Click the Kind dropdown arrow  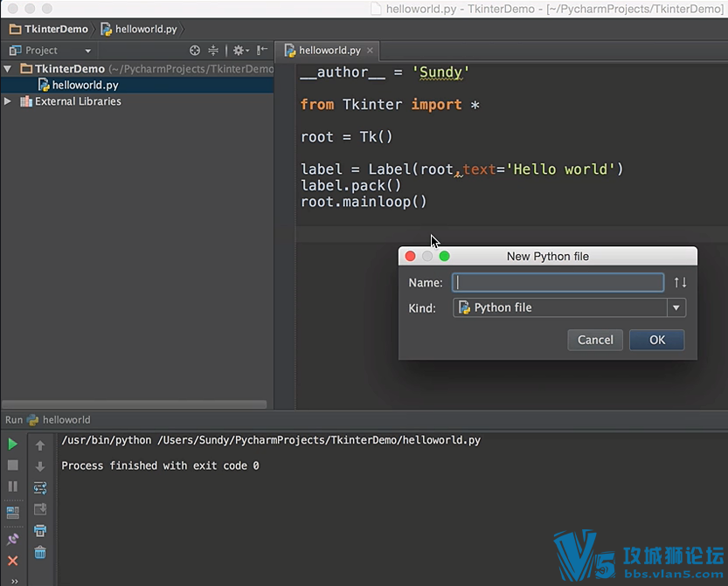(x=676, y=307)
